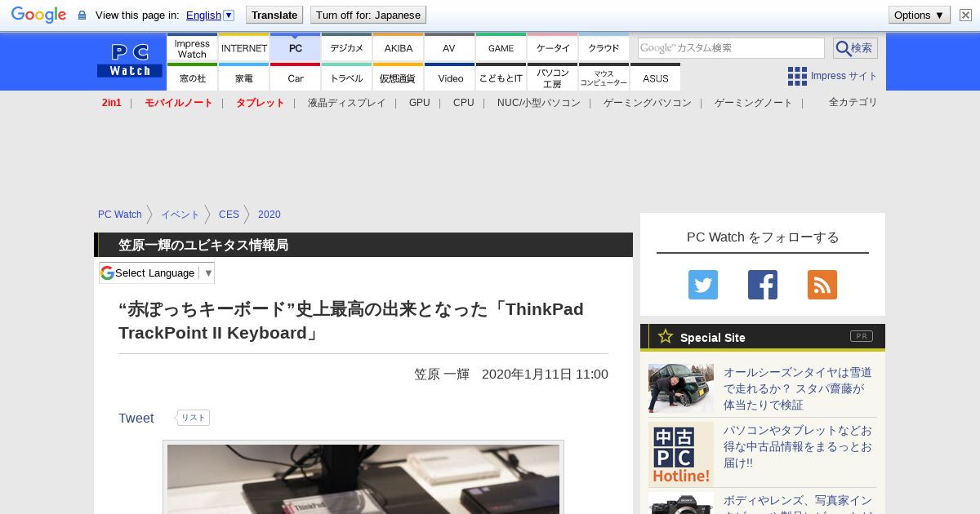980x514 pixels.
Task: Open the Impress Watch tab
Action: [192, 48]
